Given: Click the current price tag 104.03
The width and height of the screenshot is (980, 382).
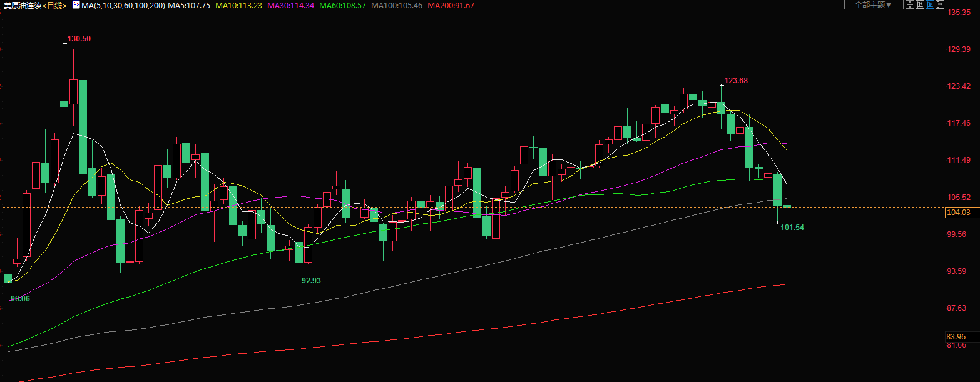Looking at the screenshot, I should pyautogui.click(x=959, y=213).
